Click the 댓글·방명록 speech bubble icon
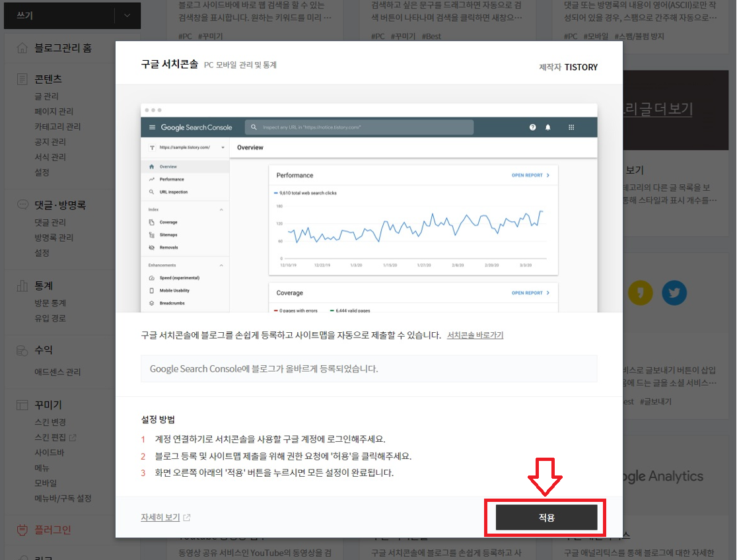 coord(22,205)
